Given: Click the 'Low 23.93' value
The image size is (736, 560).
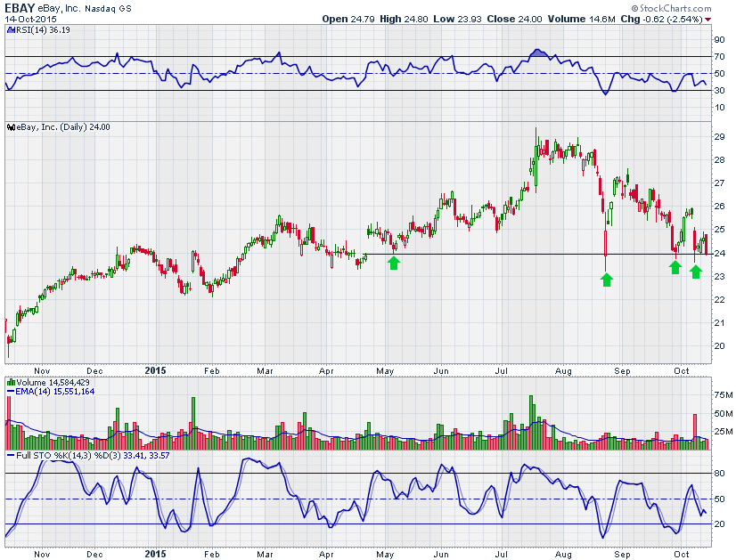Looking at the screenshot, I should coord(457,20).
